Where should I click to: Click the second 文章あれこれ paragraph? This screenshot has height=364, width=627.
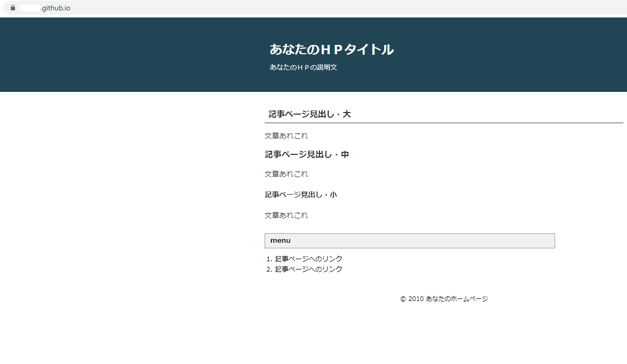pyautogui.click(x=286, y=173)
